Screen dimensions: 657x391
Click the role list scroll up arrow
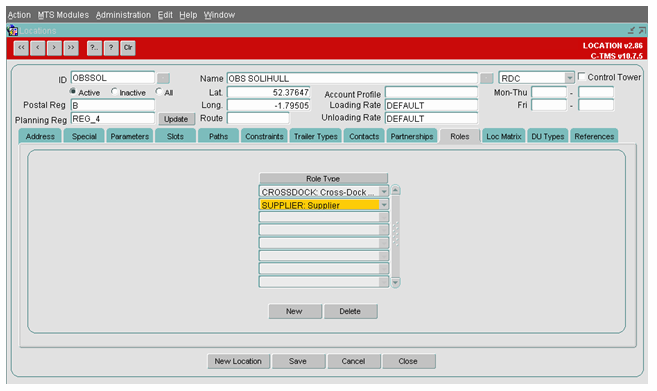tap(395, 191)
